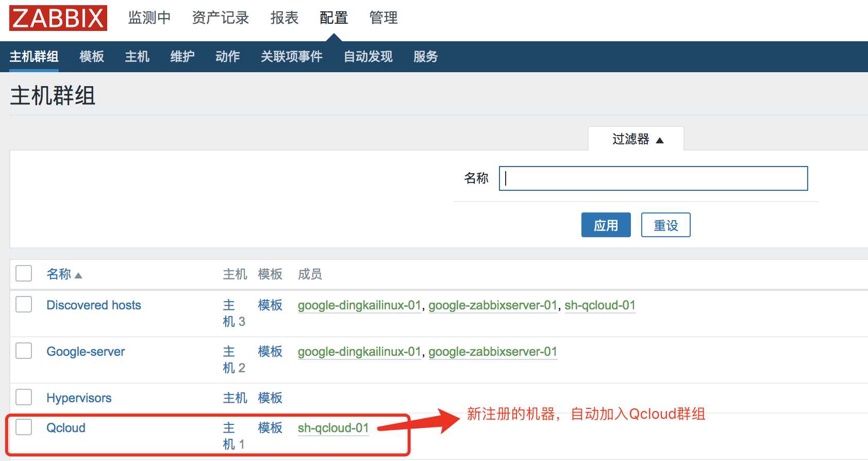Open the Qcloud group

coord(66,428)
